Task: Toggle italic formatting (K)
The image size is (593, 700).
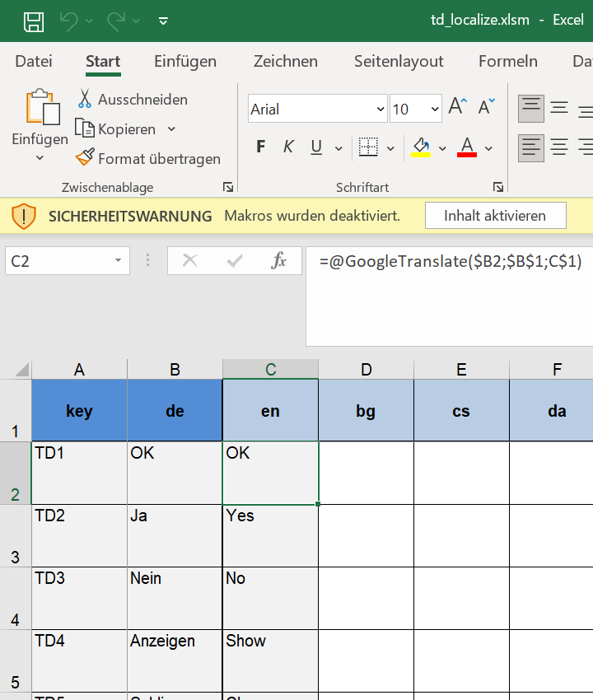Action: (x=288, y=147)
